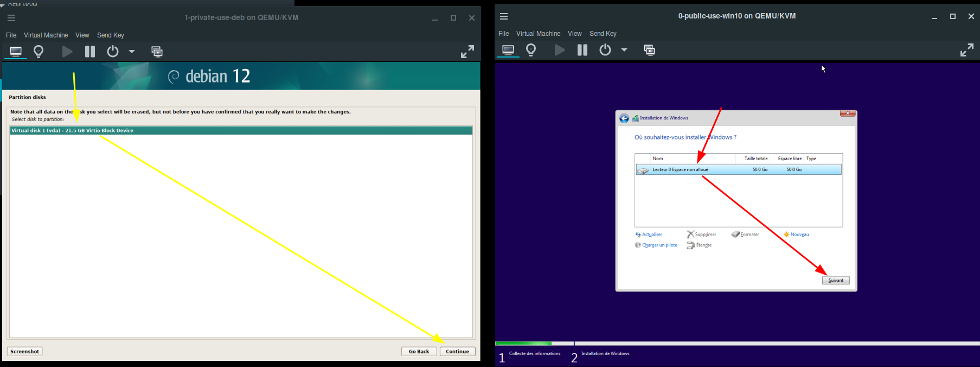This screenshot has height=367, width=980.
Task: Show virtual hardware details in win10 window
Action: [x=531, y=50]
